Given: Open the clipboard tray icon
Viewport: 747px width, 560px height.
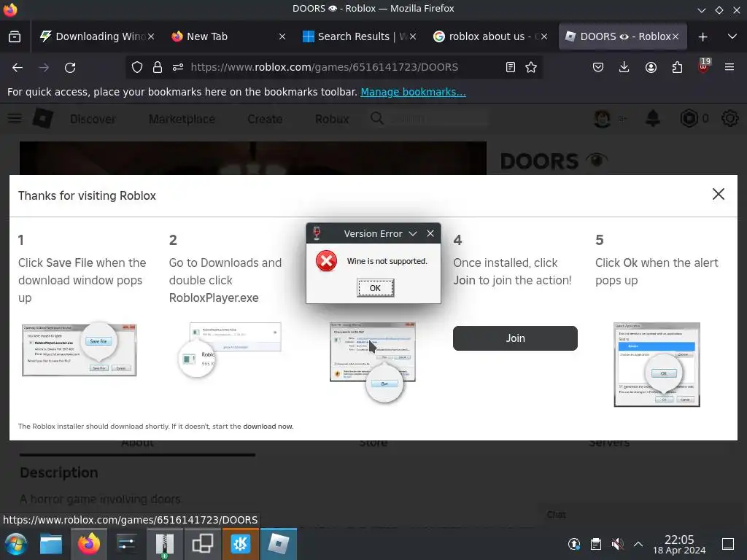Looking at the screenshot, I should point(595,544).
